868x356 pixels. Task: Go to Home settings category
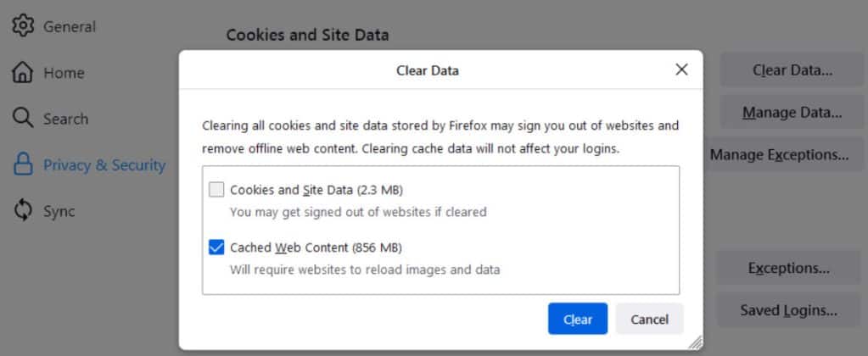pyautogui.click(x=64, y=73)
